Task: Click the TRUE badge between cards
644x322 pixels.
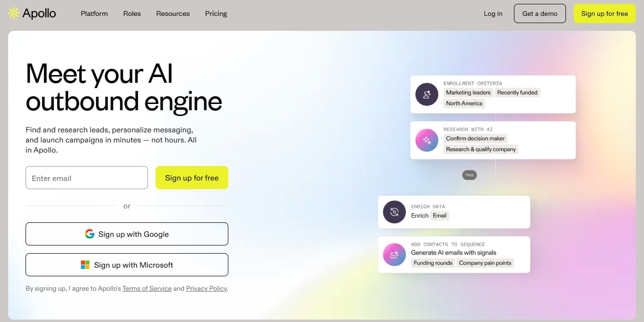Action: [469, 175]
